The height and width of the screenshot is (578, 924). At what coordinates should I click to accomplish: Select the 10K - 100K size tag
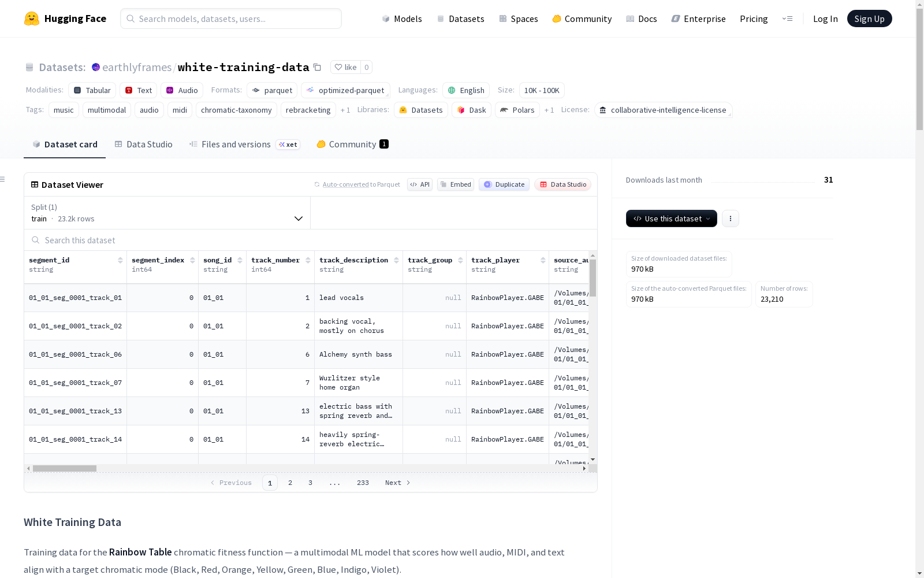[542, 90]
